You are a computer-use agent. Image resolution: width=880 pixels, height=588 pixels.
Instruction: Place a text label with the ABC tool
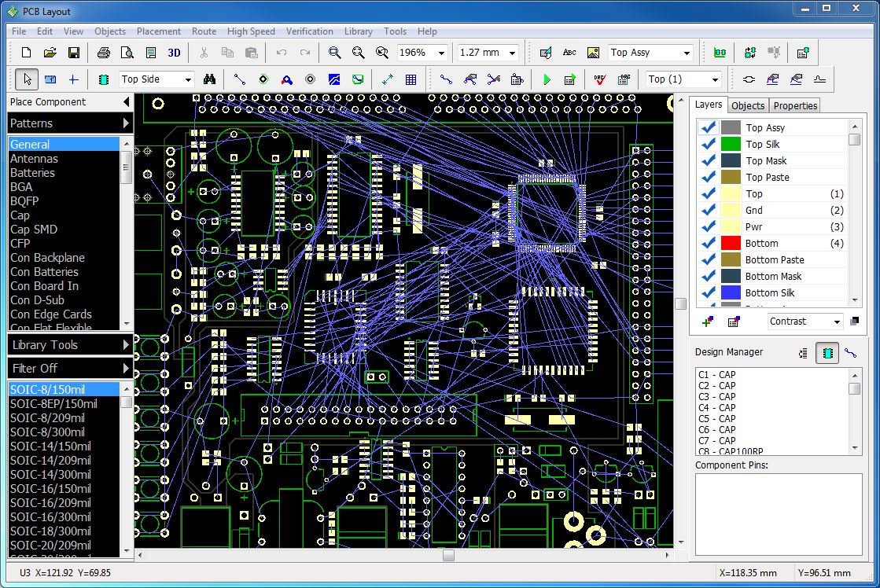point(568,53)
